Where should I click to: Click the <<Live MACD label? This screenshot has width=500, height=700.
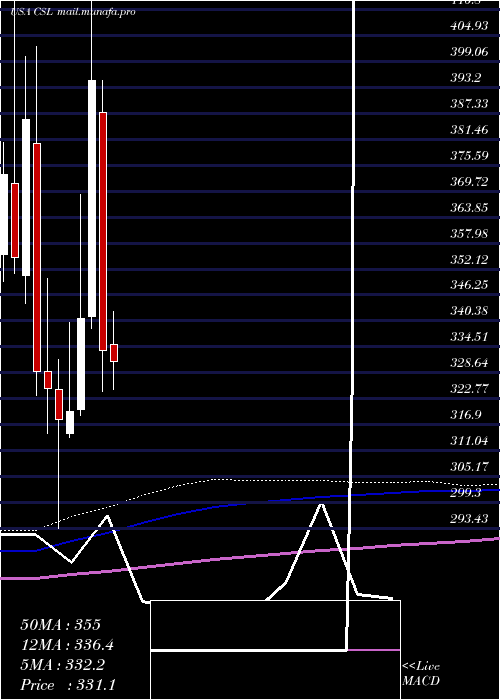coord(421,673)
